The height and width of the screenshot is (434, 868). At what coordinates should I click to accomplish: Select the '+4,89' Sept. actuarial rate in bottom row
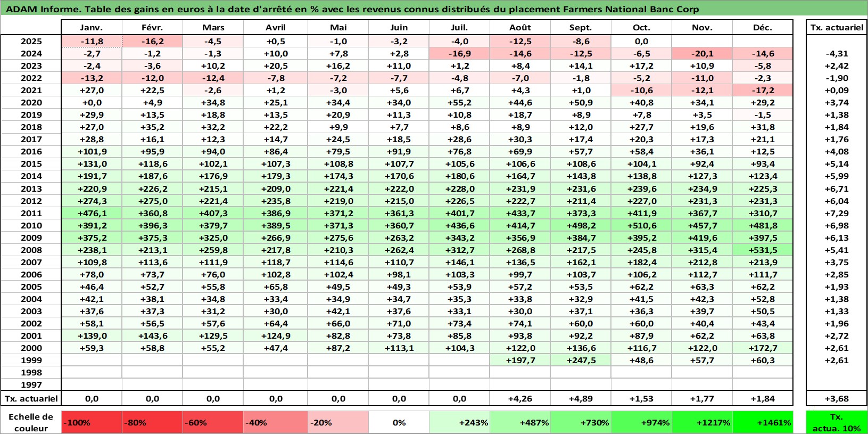(x=581, y=398)
